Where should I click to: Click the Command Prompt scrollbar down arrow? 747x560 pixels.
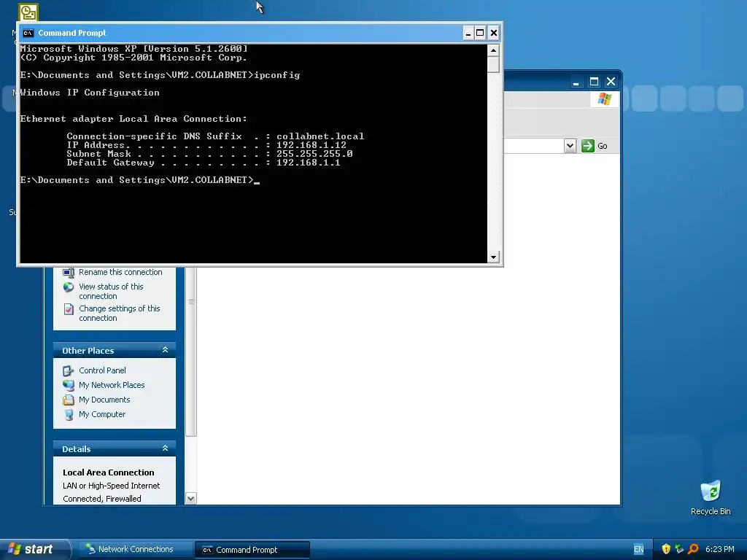tap(493, 257)
